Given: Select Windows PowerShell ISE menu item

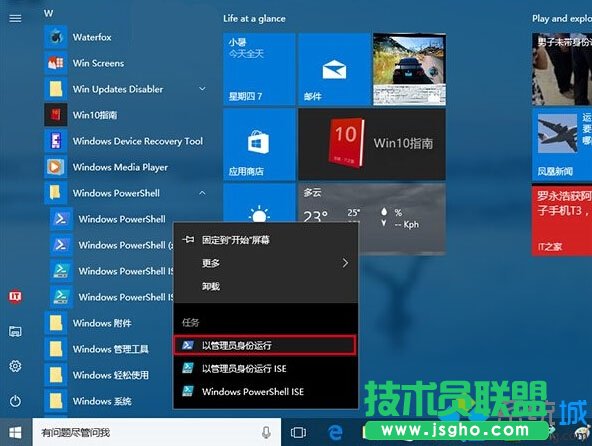Looking at the screenshot, I should point(265,392).
